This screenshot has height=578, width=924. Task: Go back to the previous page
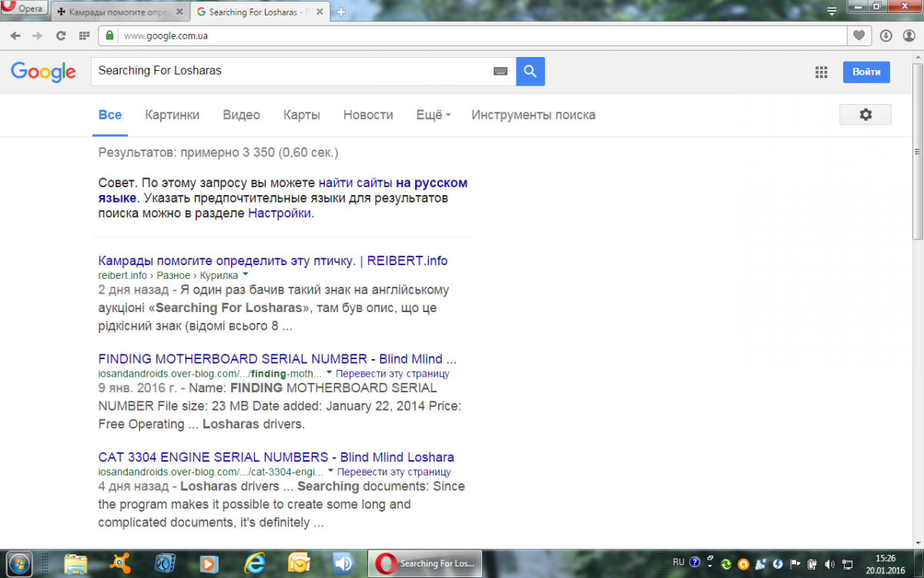tap(16, 35)
